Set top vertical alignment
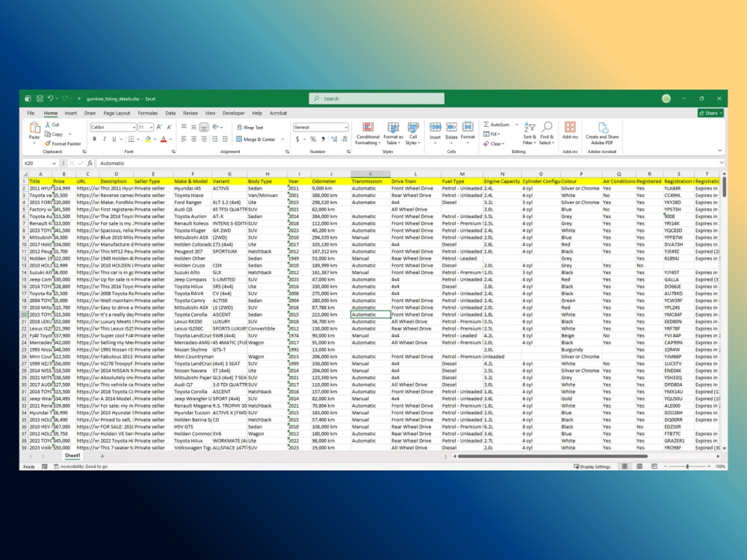 pos(184,127)
